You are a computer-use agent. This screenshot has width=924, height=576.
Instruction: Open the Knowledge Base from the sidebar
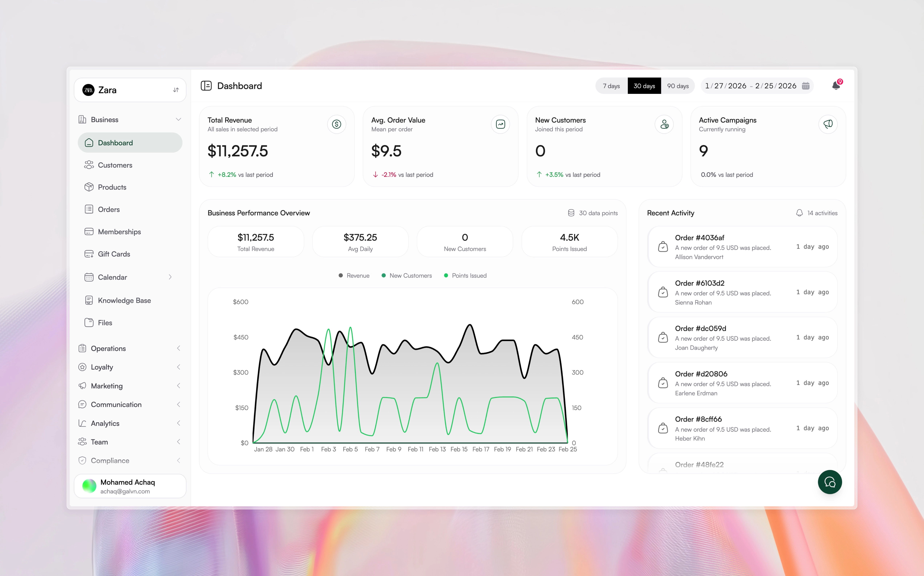[124, 300]
